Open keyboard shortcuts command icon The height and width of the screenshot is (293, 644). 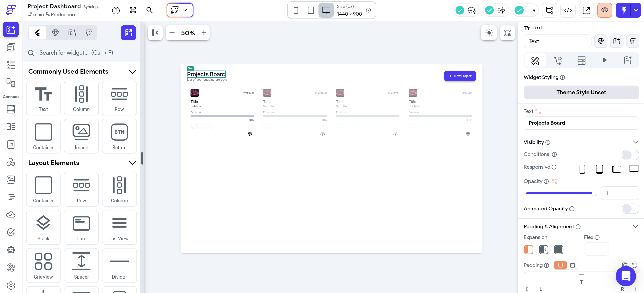pyautogui.click(x=133, y=10)
